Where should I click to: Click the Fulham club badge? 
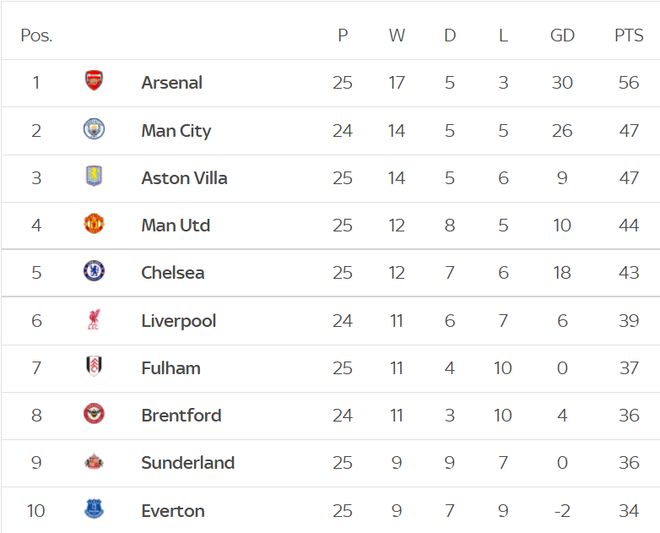(x=94, y=367)
